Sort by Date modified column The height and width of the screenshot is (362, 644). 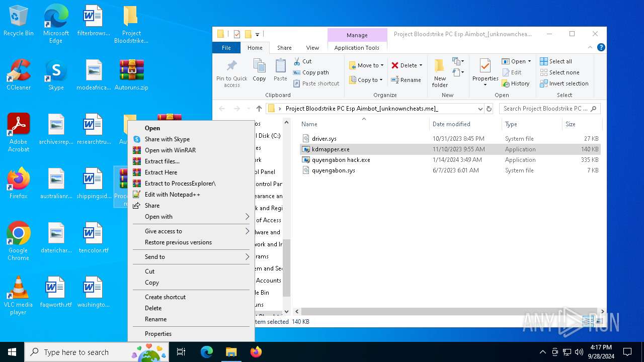(465, 124)
